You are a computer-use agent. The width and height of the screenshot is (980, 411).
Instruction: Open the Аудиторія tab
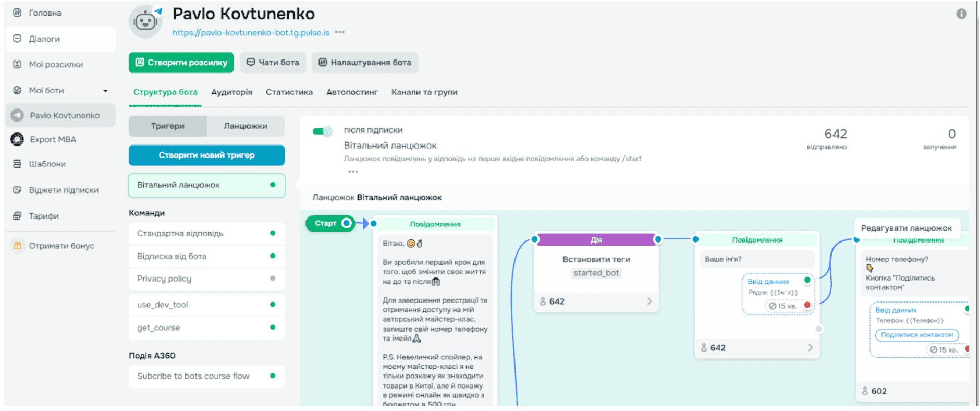(231, 92)
